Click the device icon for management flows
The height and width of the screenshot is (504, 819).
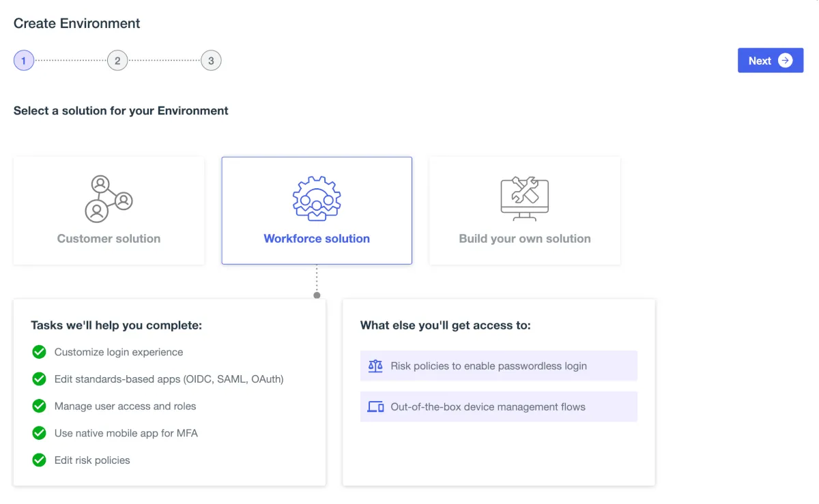coord(375,407)
